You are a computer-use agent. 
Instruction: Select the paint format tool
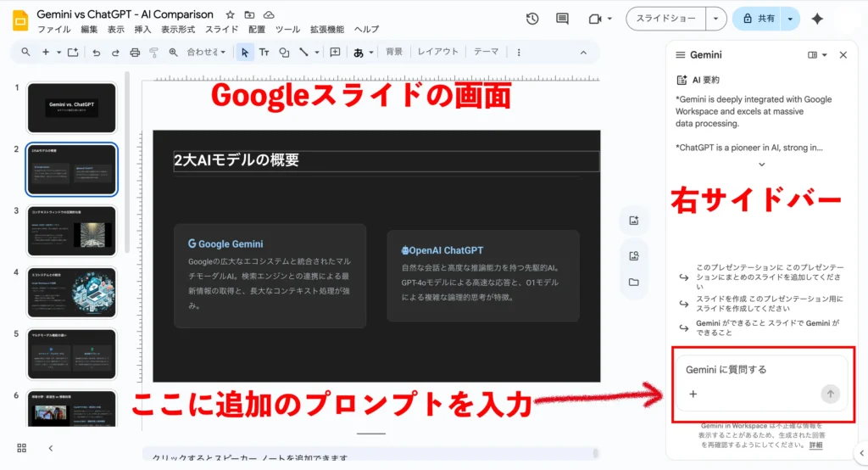coord(154,53)
